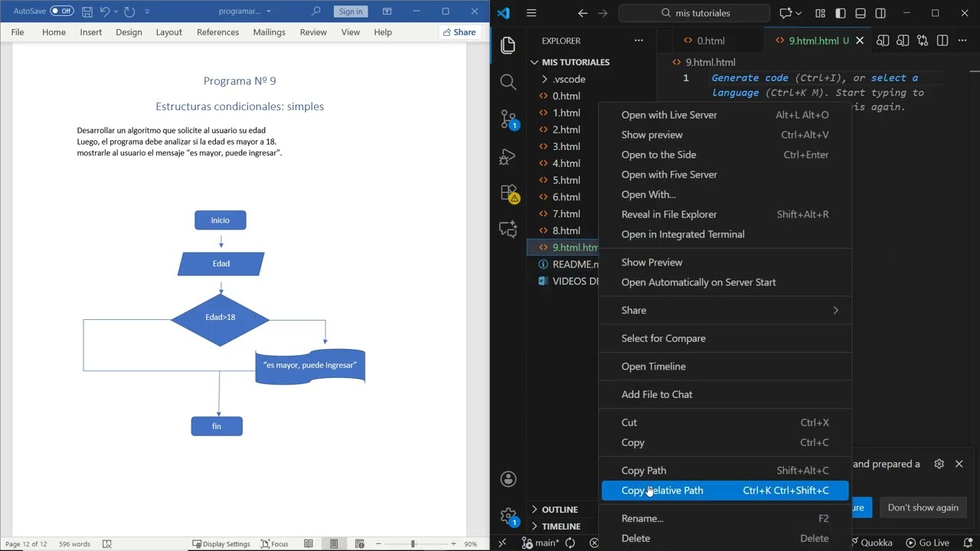Image resolution: width=980 pixels, height=551 pixels.
Task: Toggle the Primary Side Bar in VS Code
Action: click(841, 13)
